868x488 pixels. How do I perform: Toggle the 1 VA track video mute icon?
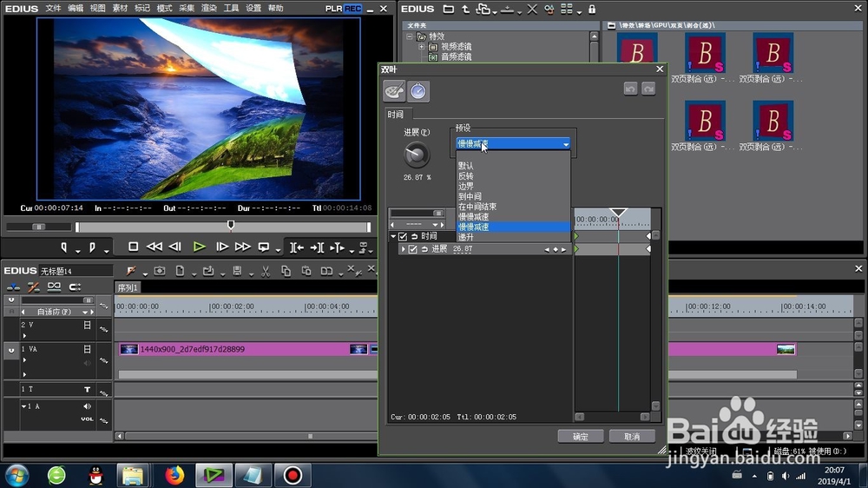click(x=87, y=349)
